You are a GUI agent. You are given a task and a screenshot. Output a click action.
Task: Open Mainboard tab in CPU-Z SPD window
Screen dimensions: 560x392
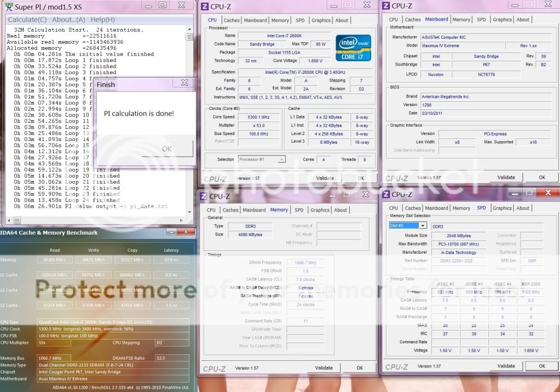[x=436, y=208]
